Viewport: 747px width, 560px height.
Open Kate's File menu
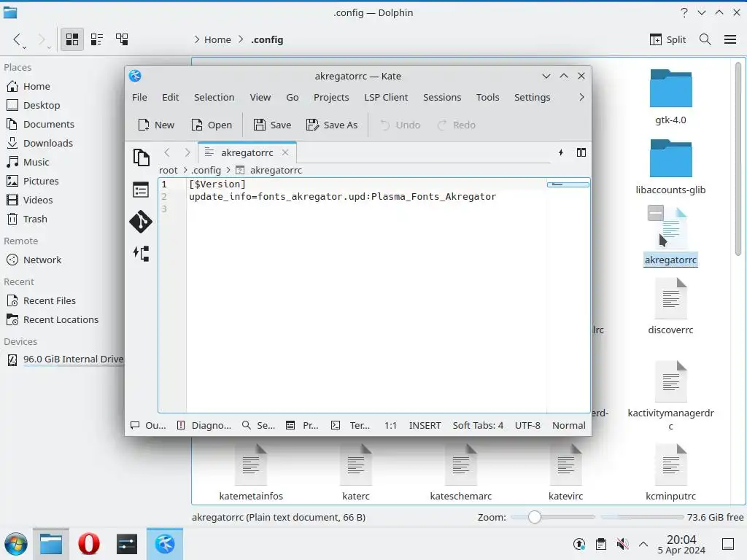[139, 97]
